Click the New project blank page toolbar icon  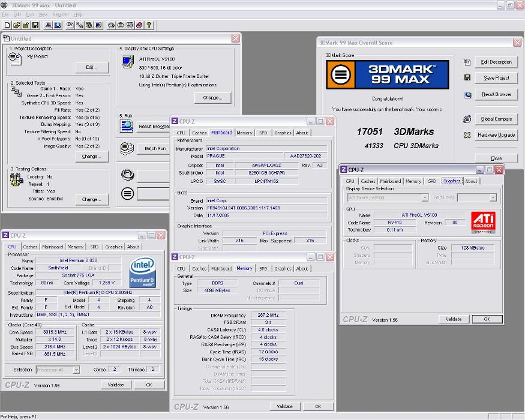tap(7, 25)
